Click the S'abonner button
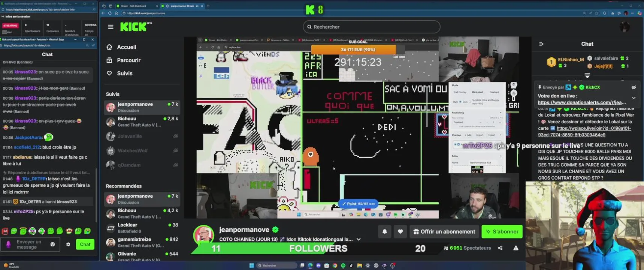This screenshot has width=644, height=270. point(502,232)
